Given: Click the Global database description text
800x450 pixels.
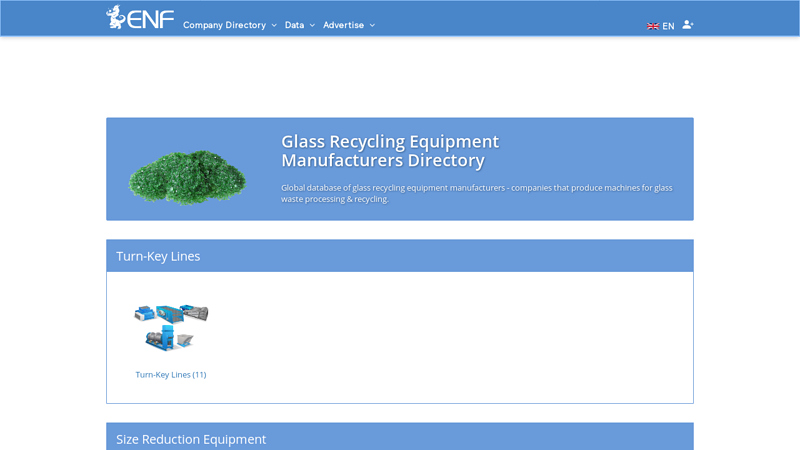Looking at the screenshot, I should tap(477, 193).
